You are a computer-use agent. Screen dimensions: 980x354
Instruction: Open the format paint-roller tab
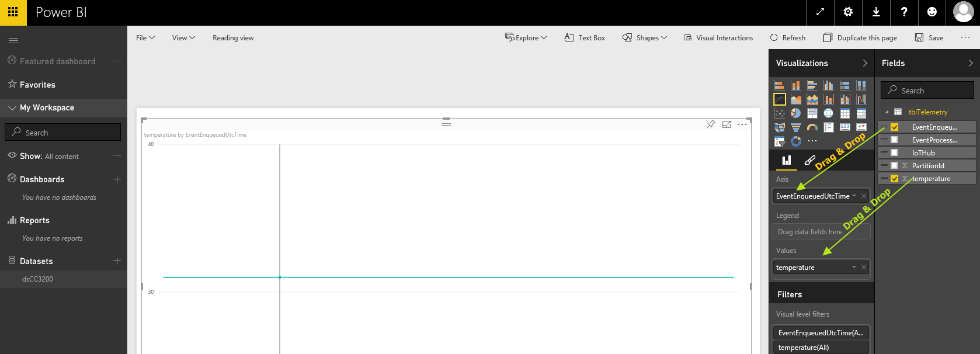[809, 160]
